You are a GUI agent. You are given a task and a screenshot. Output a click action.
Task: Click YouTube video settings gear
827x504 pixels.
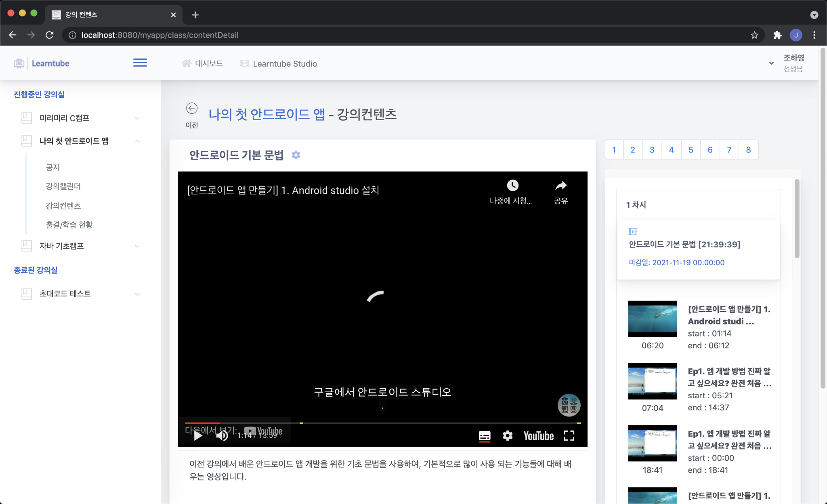[x=508, y=436]
